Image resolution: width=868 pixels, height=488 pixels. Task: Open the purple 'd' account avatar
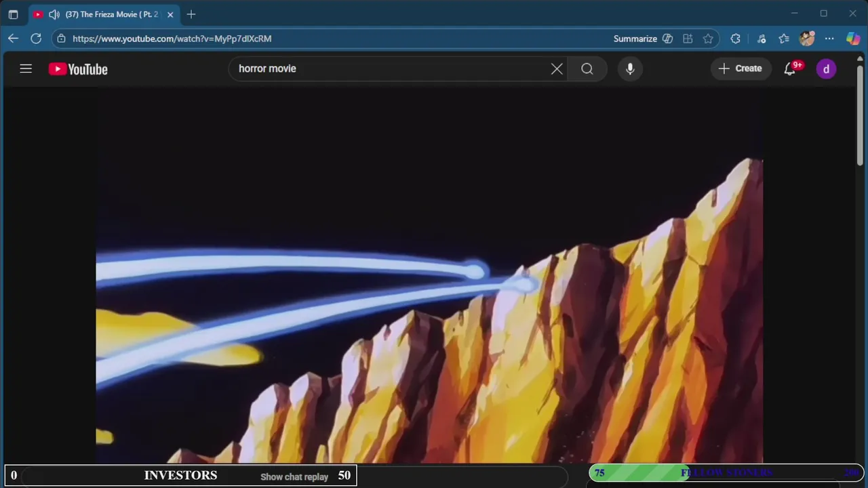click(826, 68)
